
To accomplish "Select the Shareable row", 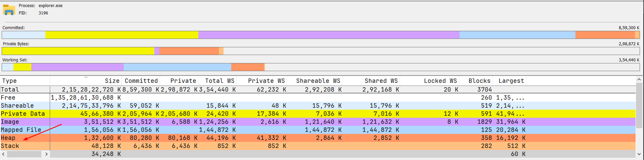I will [17, 106].
